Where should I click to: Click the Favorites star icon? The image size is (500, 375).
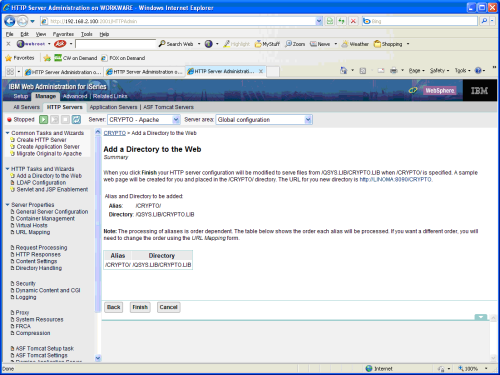[x=9, y=58]
